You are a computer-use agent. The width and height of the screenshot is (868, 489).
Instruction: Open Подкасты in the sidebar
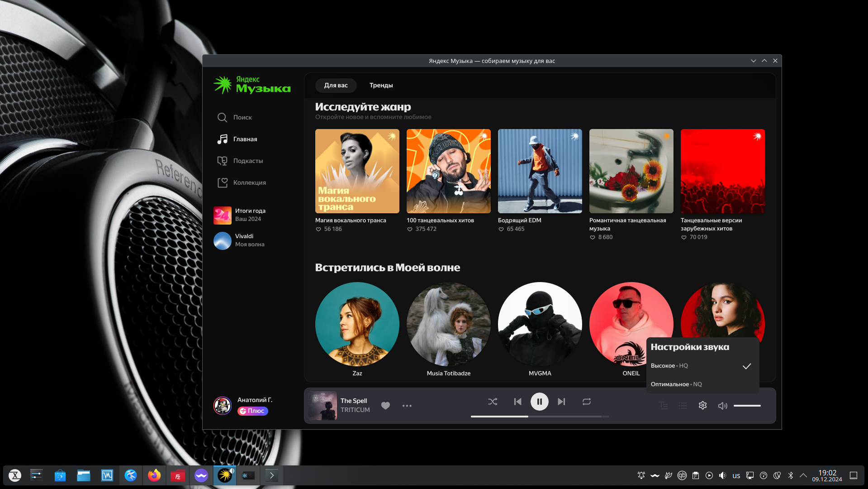(240, 161)
